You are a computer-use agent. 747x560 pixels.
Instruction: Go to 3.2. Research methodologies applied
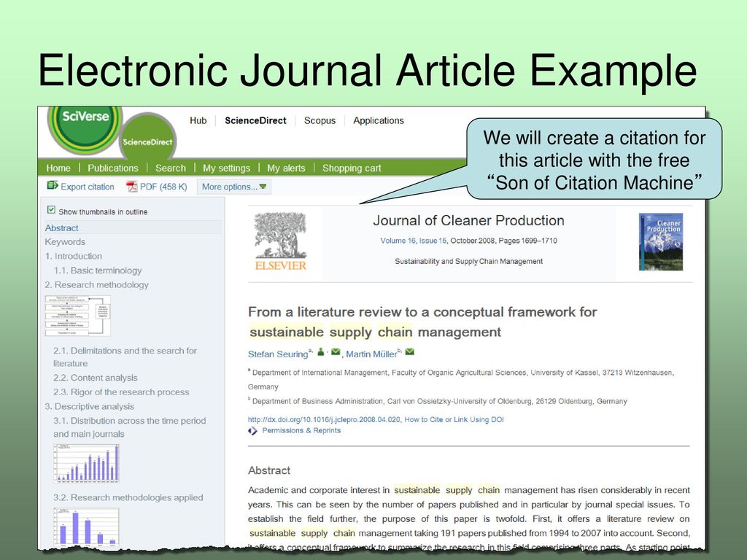coord(128,497)
